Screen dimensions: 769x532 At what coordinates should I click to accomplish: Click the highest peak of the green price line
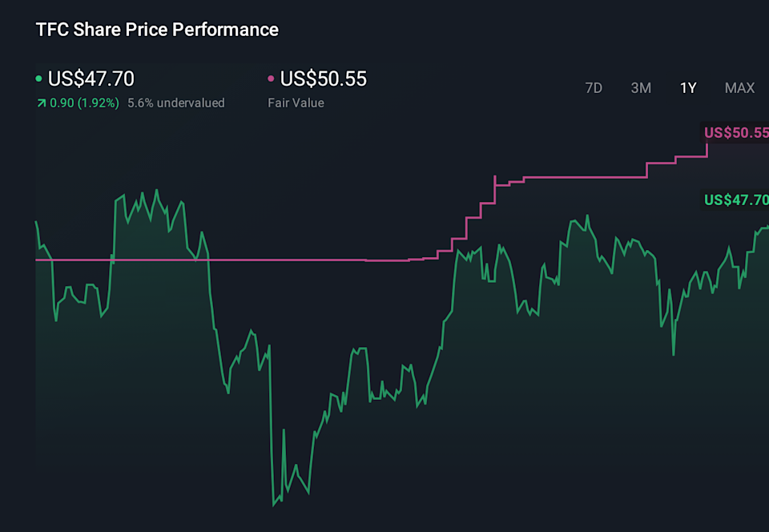click(x=156, y=190)
